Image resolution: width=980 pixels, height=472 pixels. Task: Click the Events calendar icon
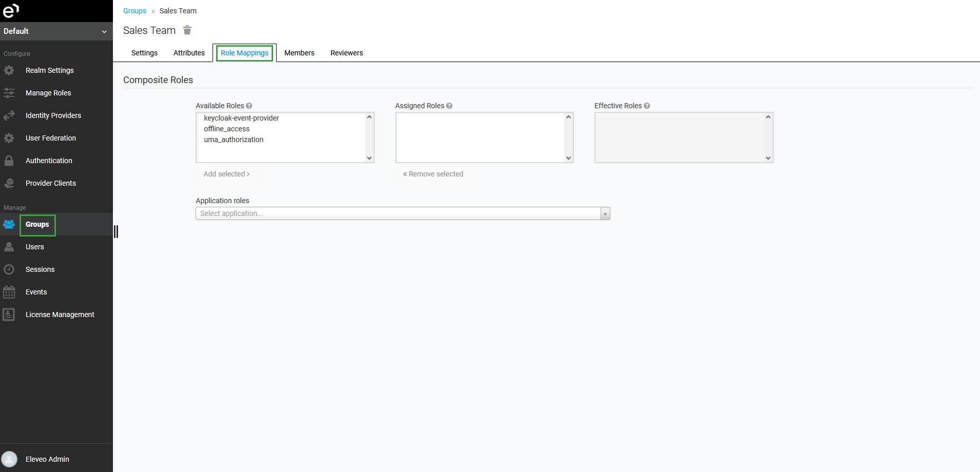[9, 292]
